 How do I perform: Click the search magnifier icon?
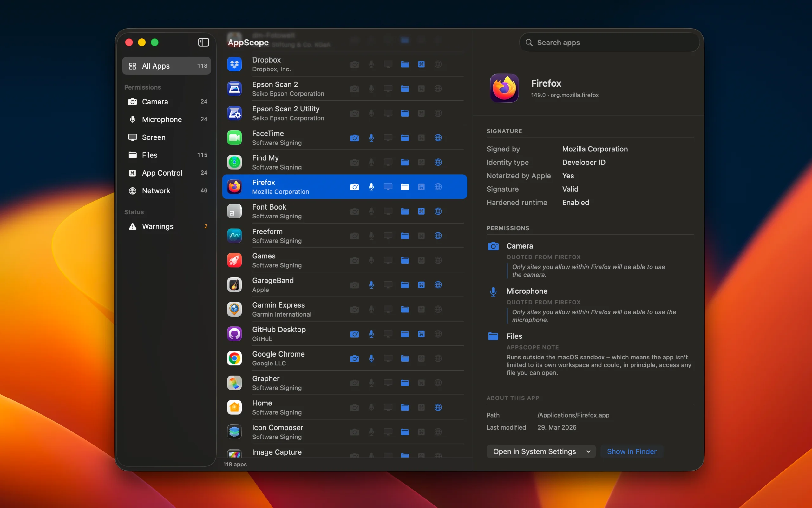click(529, 42)
